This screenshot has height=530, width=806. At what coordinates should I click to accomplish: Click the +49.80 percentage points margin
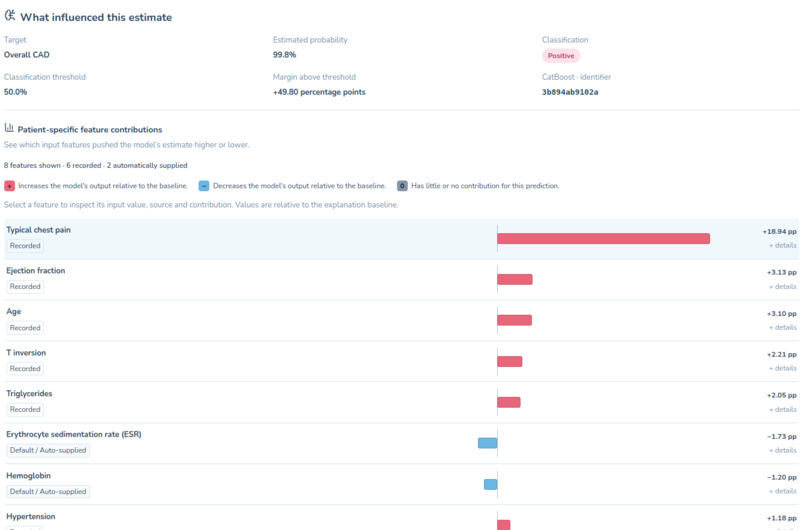point(319,92)
